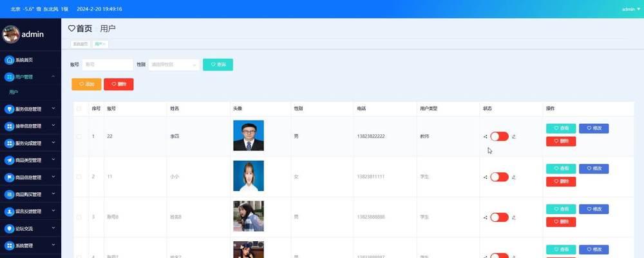Image resolution: width=644 pixels, height=258 pixels.
Task: Toggle the status switch for 李四
Action: point(500,137)
